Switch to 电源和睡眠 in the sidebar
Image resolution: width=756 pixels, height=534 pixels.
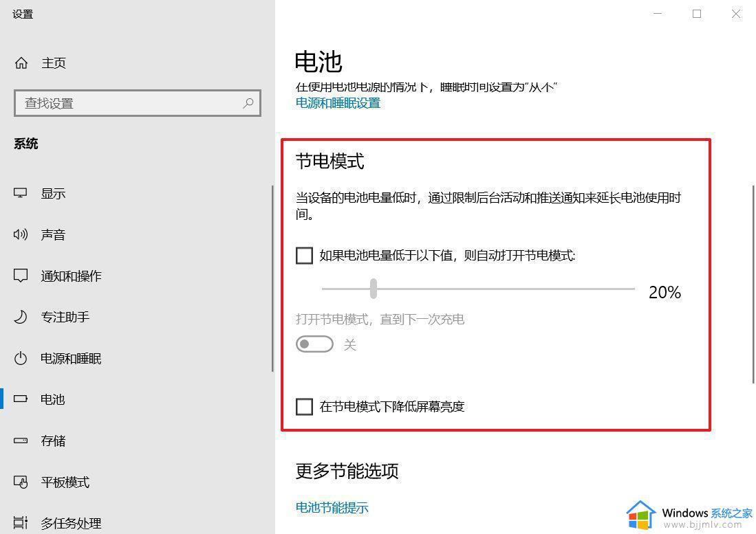point(72,358)
